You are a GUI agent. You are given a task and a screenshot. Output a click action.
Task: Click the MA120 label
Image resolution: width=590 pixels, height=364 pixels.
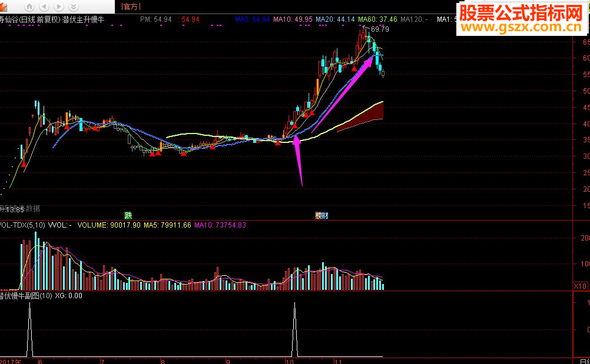414,19
